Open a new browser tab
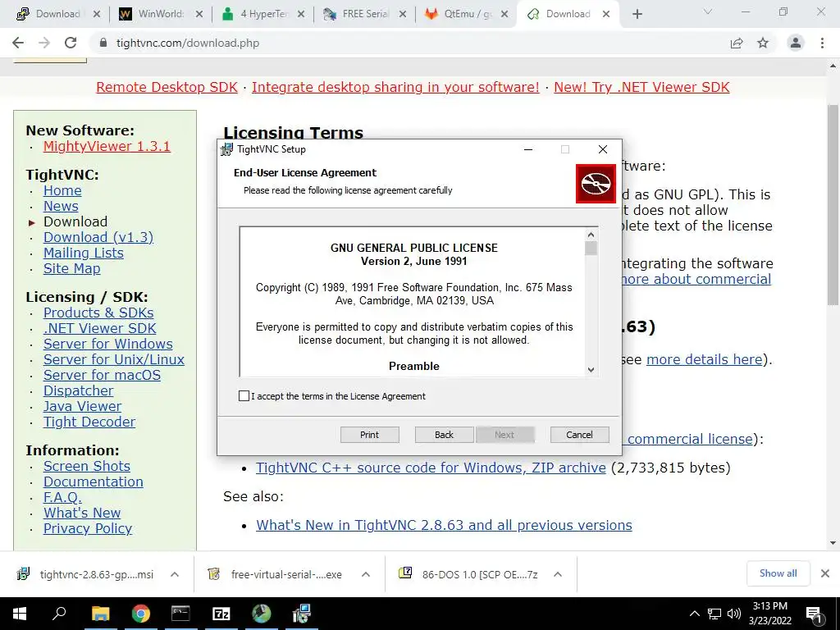840x630 pixels. pyautogui.click(x=637, y=15)
